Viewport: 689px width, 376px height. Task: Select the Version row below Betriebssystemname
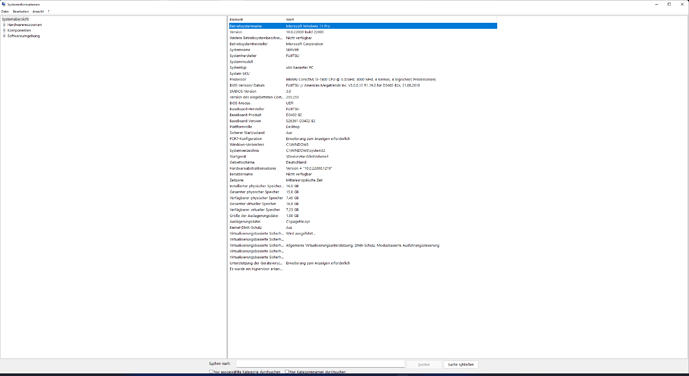(x=363, y=32)
